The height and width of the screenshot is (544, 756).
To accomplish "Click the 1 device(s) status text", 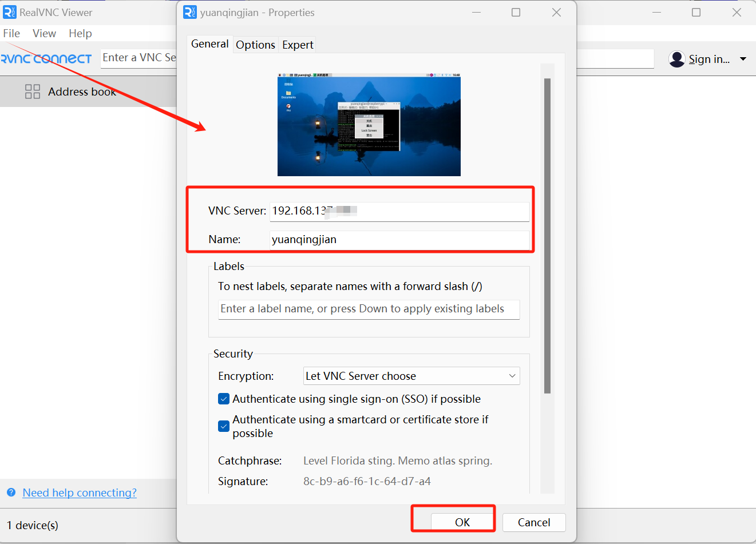I will (33, 525).
